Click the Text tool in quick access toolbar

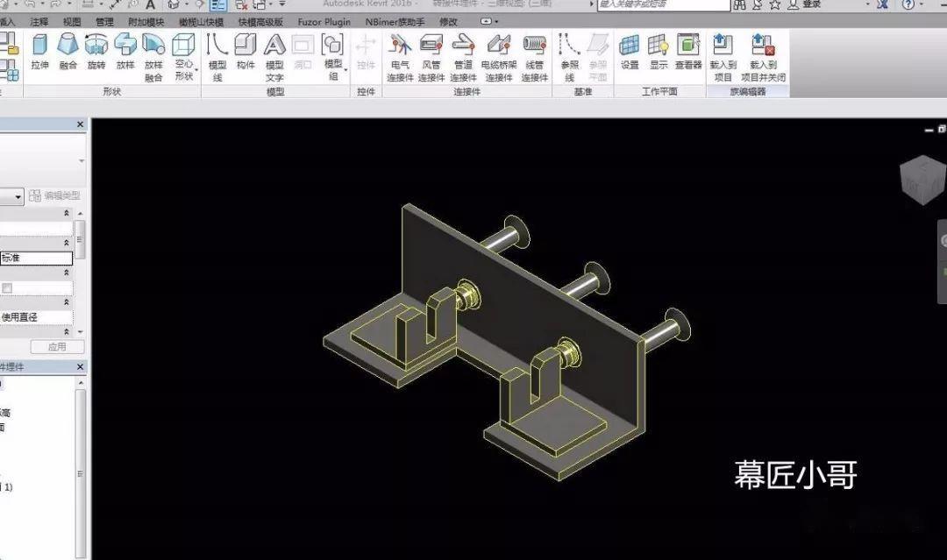(x=151, y=5)
